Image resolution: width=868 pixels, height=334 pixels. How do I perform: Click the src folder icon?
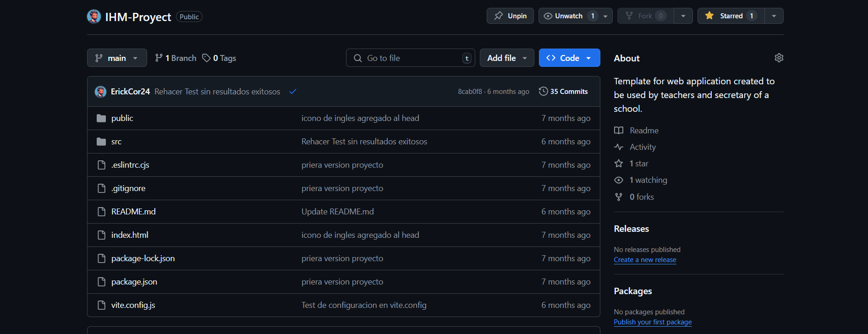point(101,142)
